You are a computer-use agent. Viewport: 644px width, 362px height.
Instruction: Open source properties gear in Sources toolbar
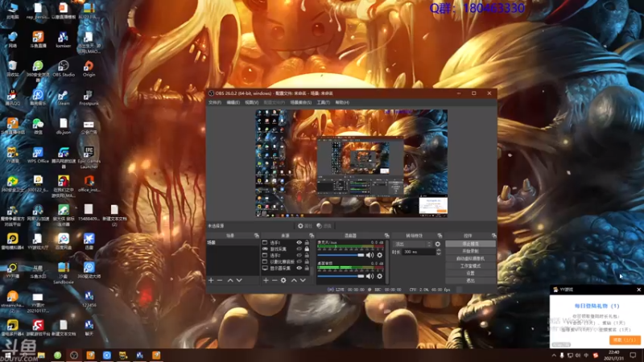[x=283, y=280]
